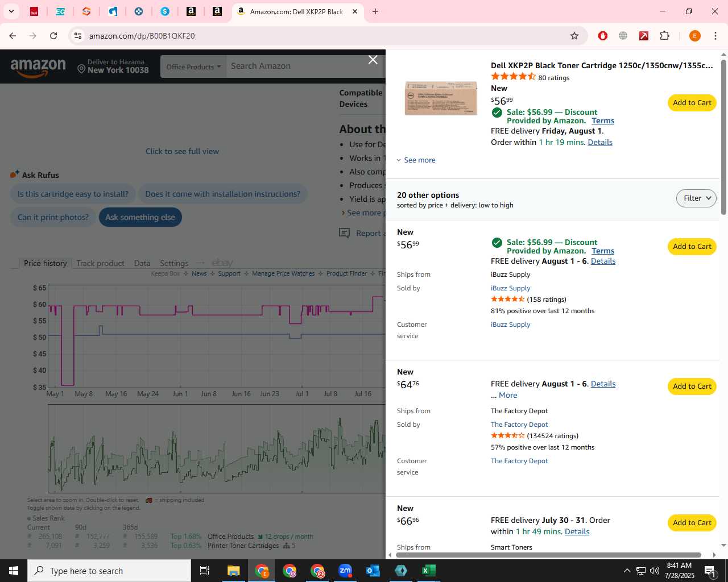Add The Factory Depot $64.76 offer to cart

click(692, 386)
